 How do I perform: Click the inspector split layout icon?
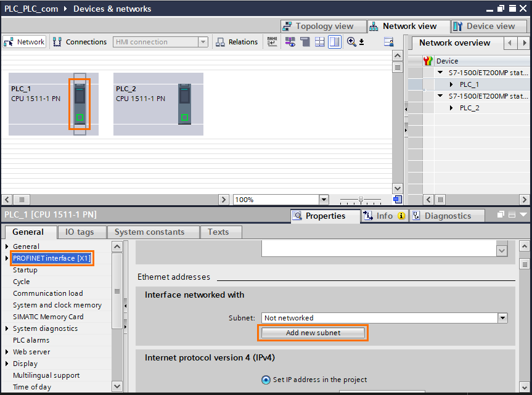(x=512, y=214)
